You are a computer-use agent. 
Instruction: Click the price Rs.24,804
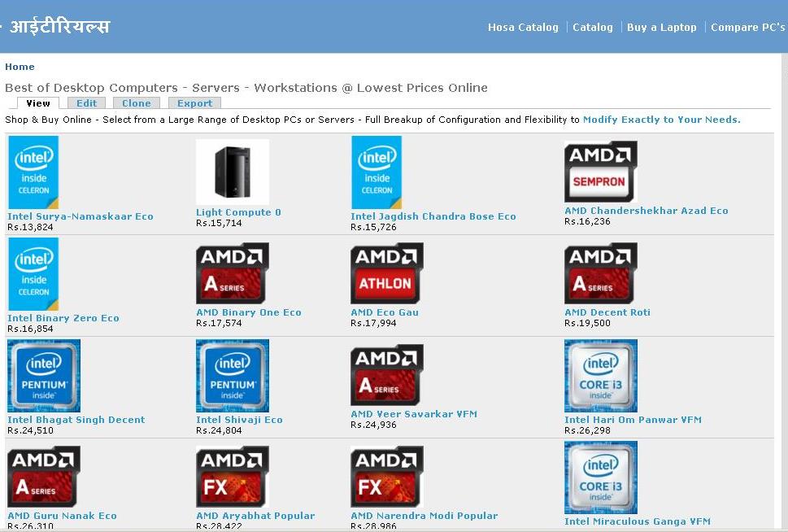(219, 430)
